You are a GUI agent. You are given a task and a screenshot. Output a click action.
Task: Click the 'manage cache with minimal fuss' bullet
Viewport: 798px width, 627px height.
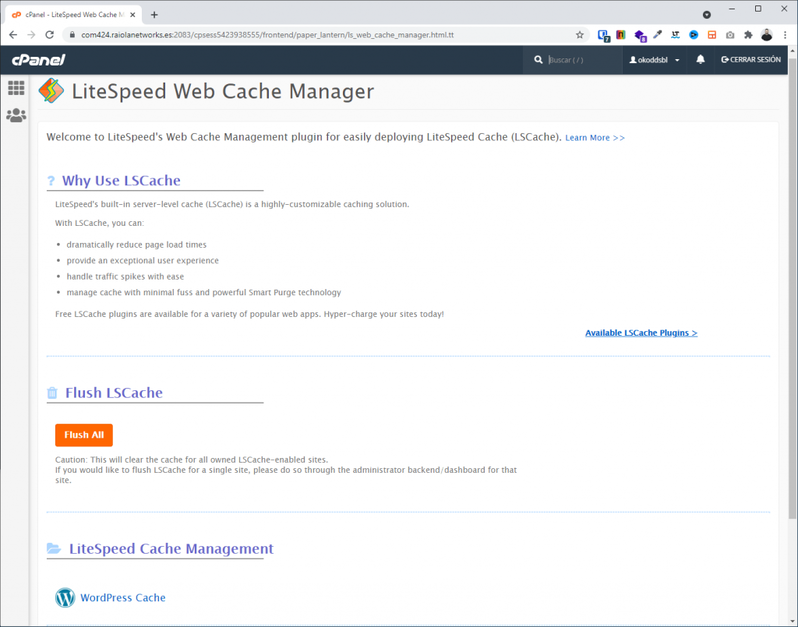[x=204, y=293]
